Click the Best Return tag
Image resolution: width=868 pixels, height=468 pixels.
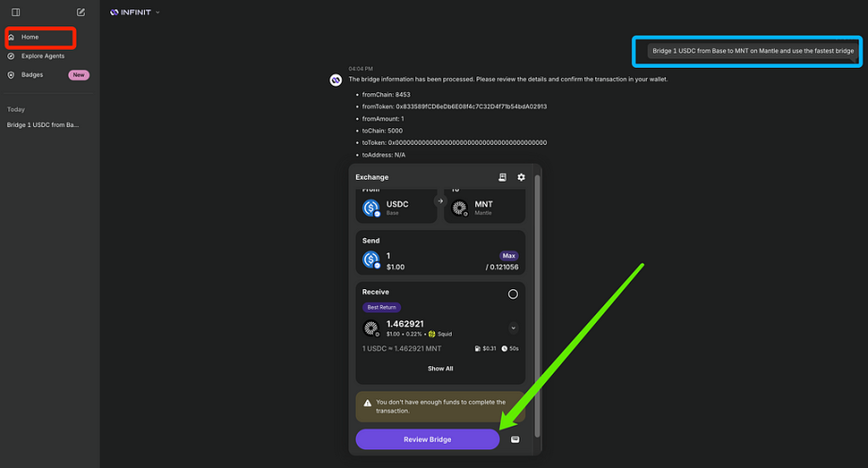tap(381, 307)
